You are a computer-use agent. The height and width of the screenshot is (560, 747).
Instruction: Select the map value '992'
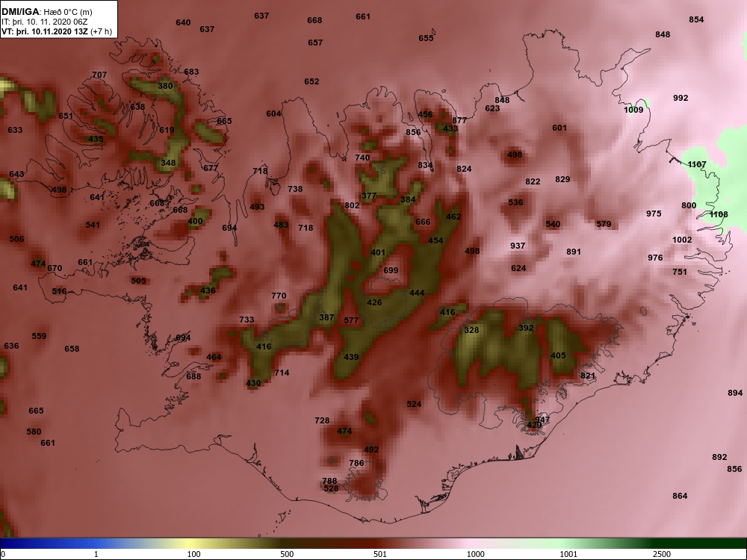click(681, 98)
